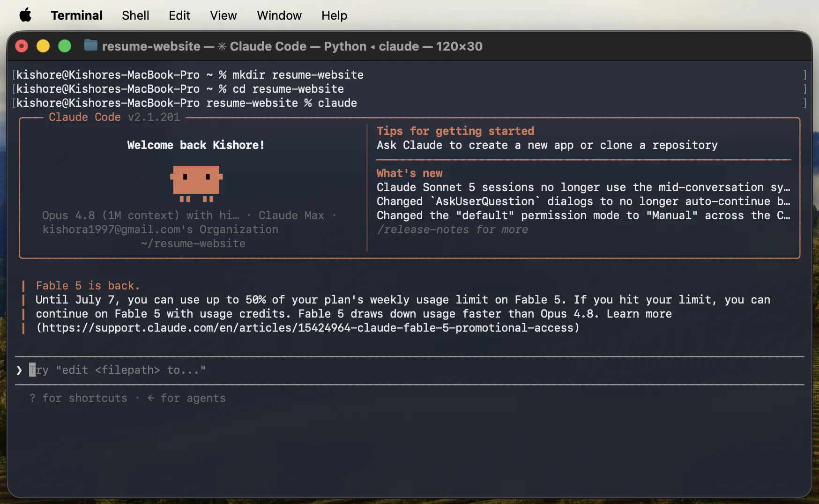Image resolution: width=819 pixels, height=504 pixels.
Task: Click the prompt chevron before the input
Action: 19,370
